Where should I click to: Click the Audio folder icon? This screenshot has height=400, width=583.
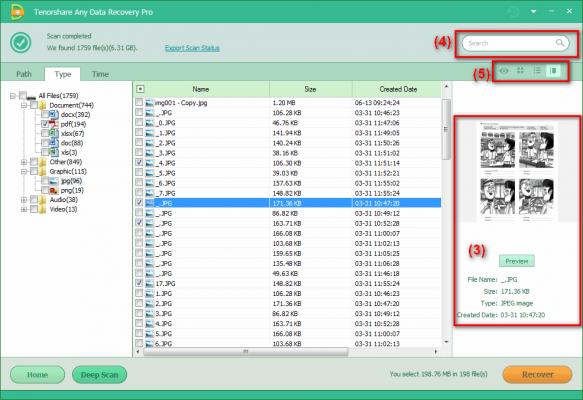coord(43,200)
